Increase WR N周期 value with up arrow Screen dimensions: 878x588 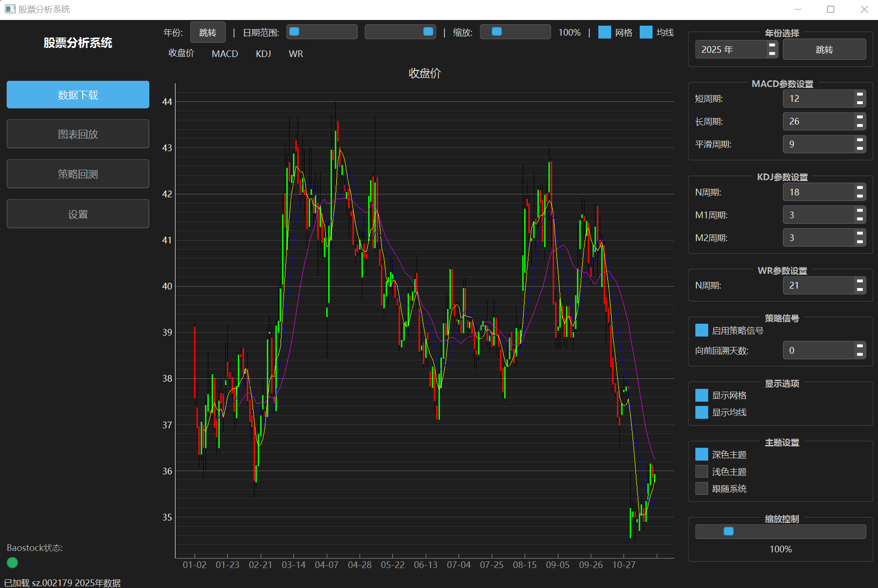click(x=860, y=281)
